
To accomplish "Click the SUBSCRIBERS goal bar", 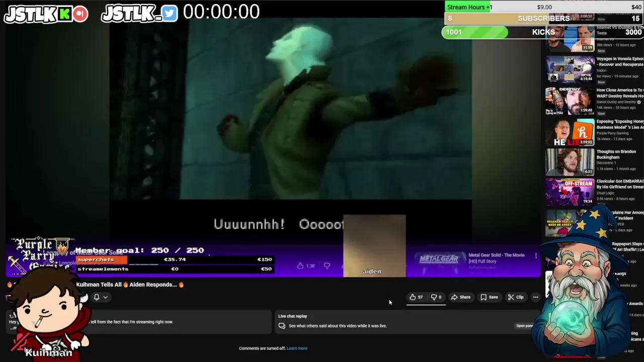I will click(x=543, y=19).
